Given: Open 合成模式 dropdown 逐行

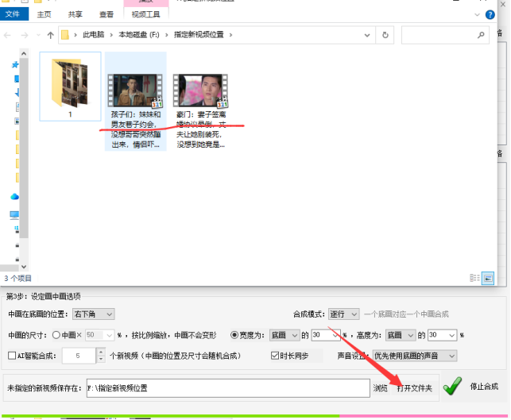Looking at the screenshot, I should pos(344,314).
